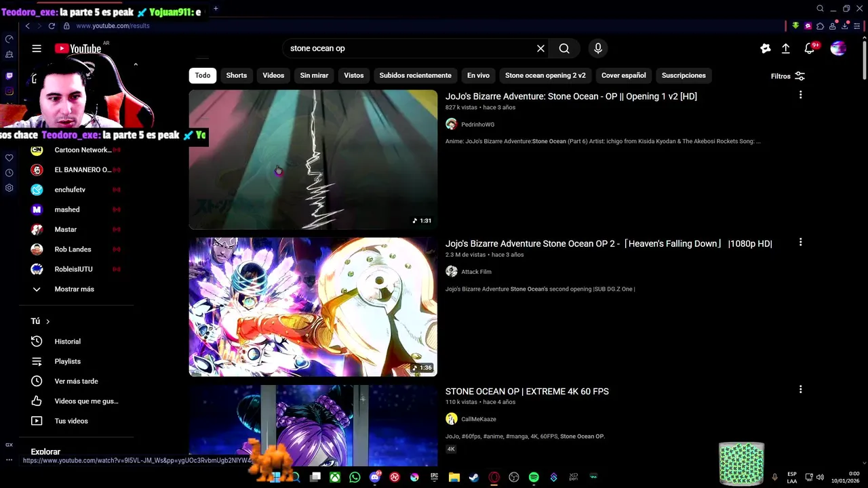This screenshot has height=488, width=868.
Task: Open title STONE OCEAN OP EXTREME 4K 60 FPS
Action: tap(527, 391)
